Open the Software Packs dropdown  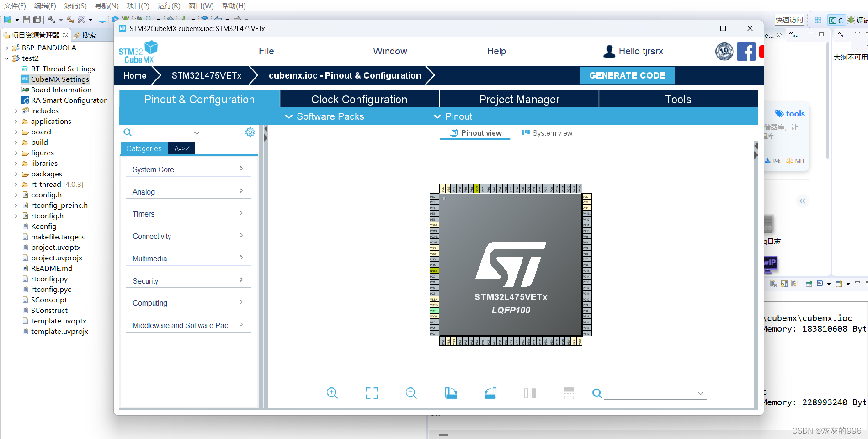coord(325,116)
